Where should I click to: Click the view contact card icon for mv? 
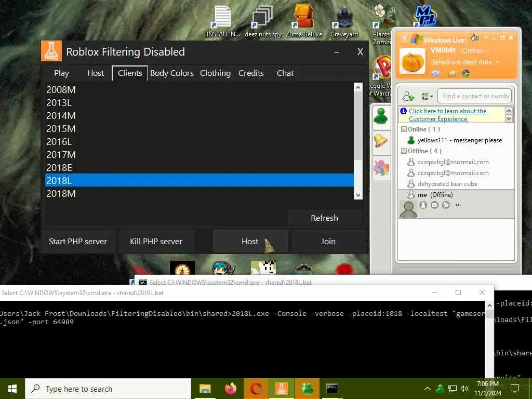423,205
